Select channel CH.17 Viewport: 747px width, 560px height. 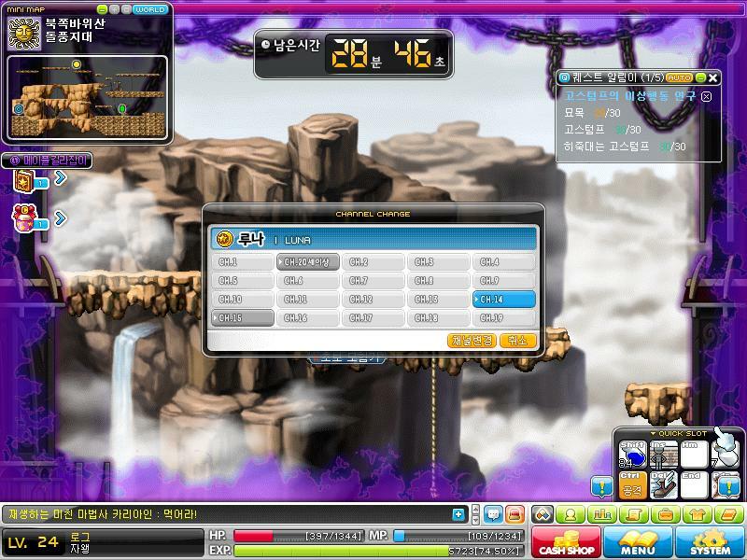click(x=373, y=317)
